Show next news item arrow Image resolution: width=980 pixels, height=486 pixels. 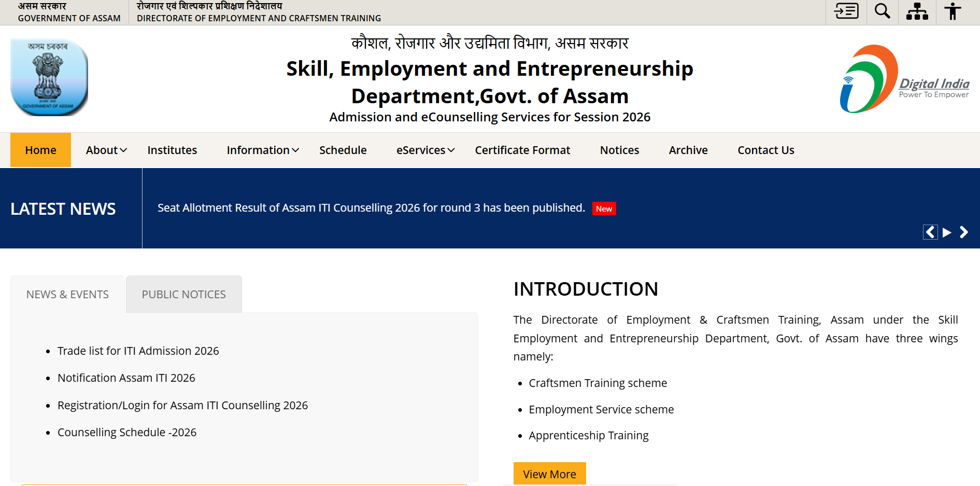pyautogui.click(x=964, y=232)
